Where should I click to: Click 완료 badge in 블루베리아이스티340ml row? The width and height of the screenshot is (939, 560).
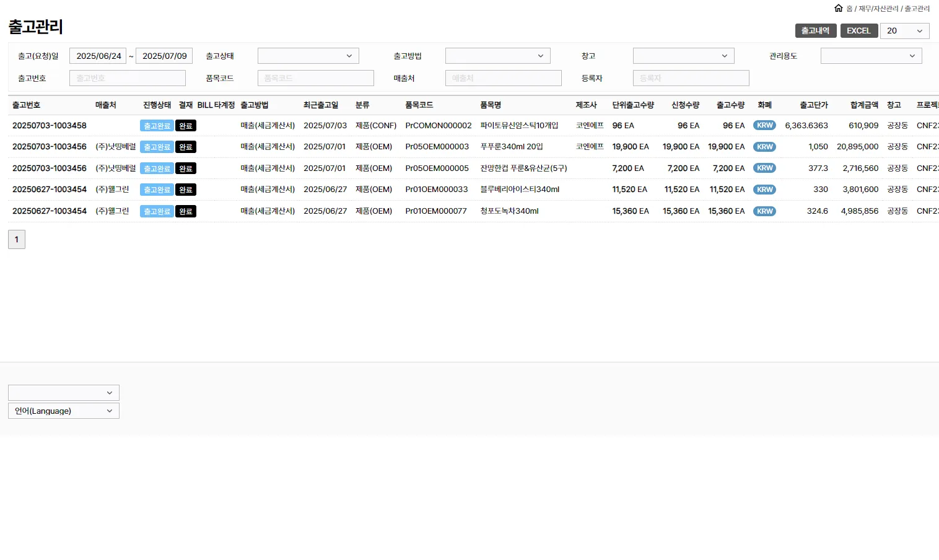pyautogui.click(x=186, y=190)
